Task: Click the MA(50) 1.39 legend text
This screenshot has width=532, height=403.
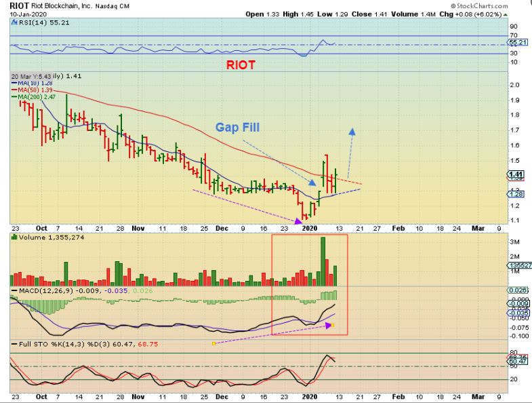Action: pyautogui.click(x=35, y=90)
